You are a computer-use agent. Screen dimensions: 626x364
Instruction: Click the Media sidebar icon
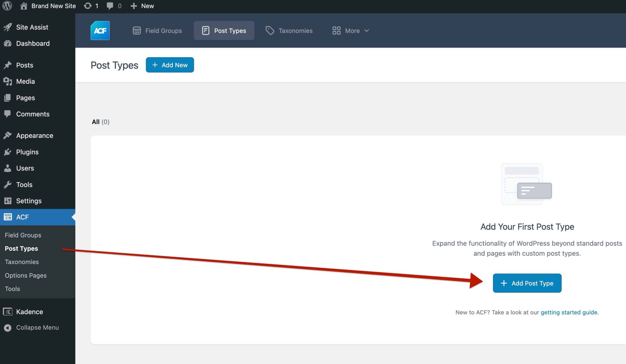[8, 81]
